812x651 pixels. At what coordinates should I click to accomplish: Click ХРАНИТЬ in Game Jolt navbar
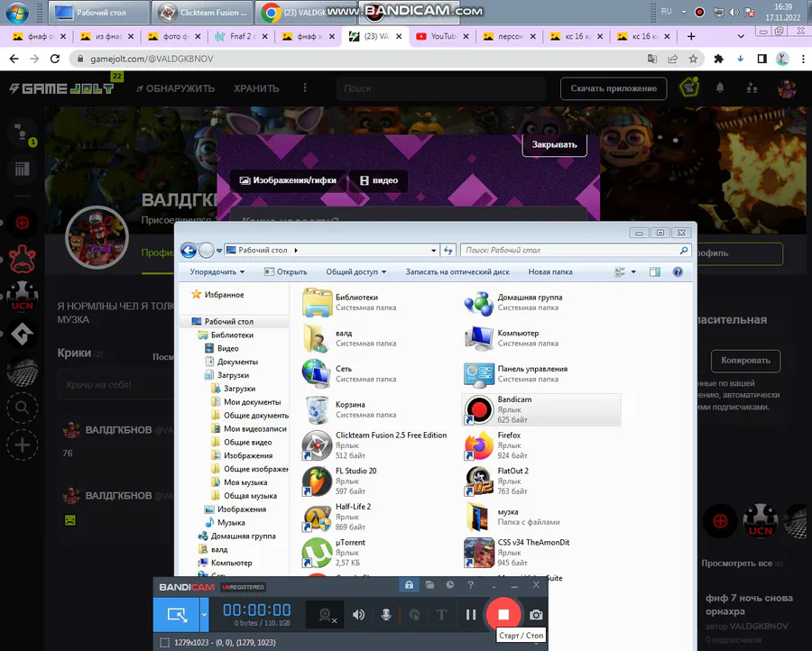256,88
